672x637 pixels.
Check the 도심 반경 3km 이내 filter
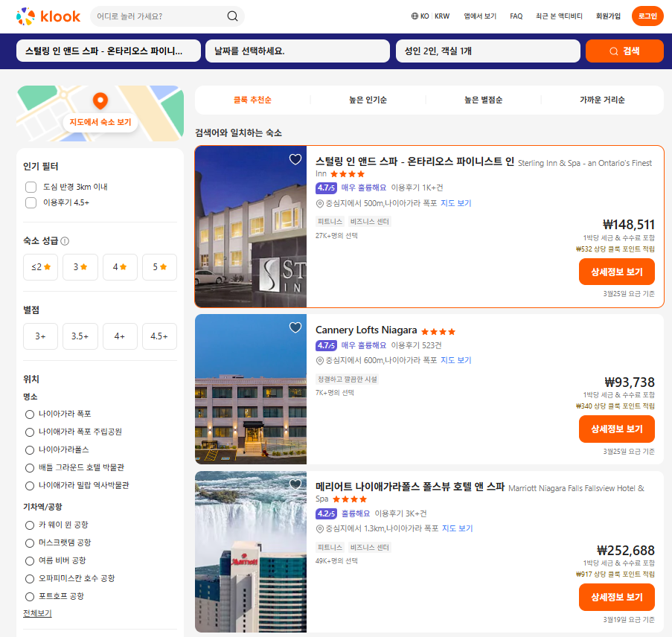(31, 187)
